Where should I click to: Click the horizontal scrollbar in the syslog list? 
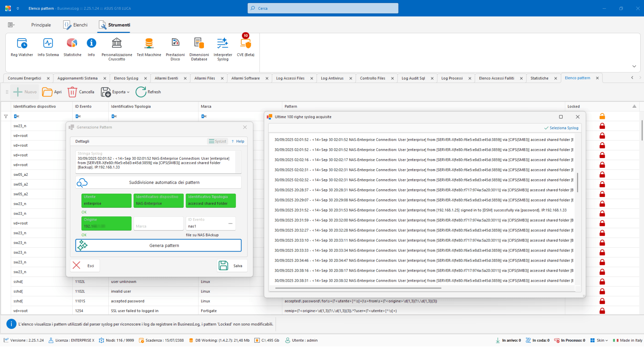[x=358, y=288]
